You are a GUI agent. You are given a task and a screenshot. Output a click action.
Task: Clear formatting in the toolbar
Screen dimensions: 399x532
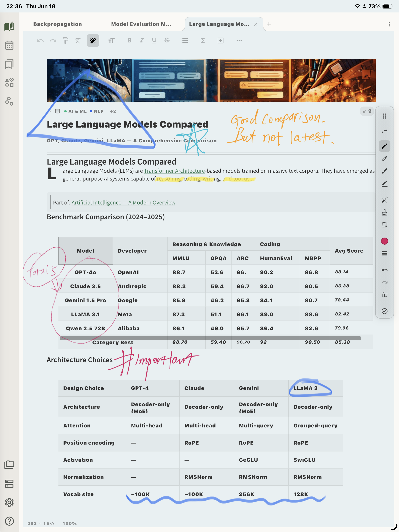[78, 40]
